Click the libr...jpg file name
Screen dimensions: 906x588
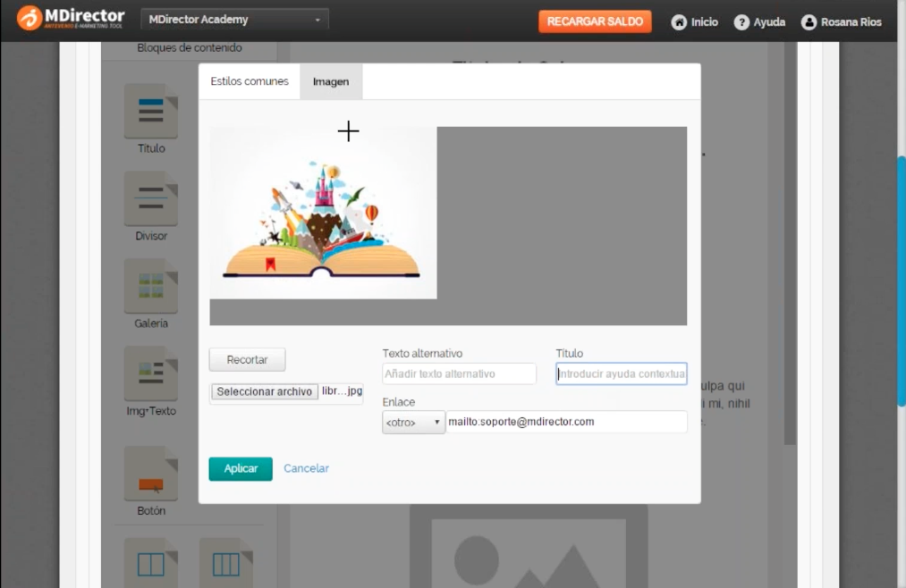coord(342,391)
